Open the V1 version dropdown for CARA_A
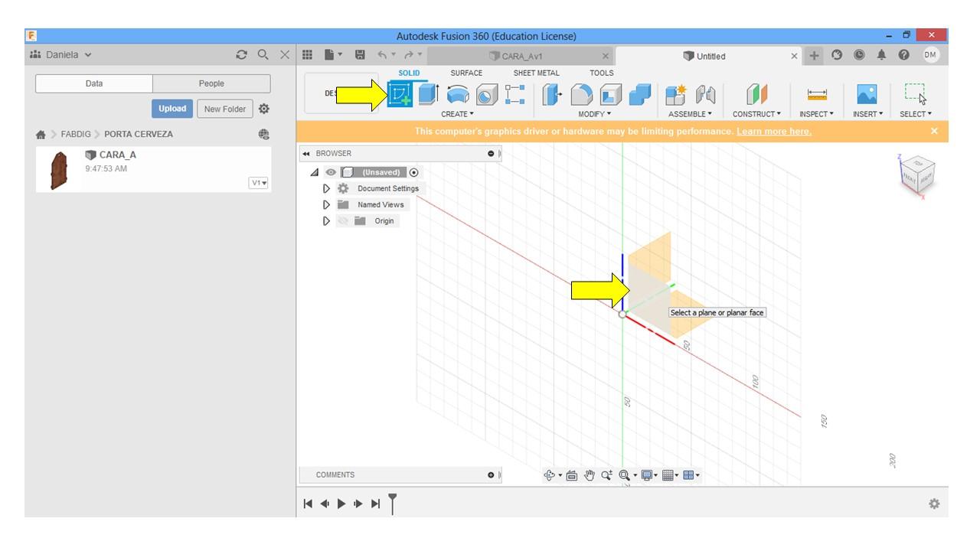The width and height of the screenshot is (980, 551). (x=259, y=183)
